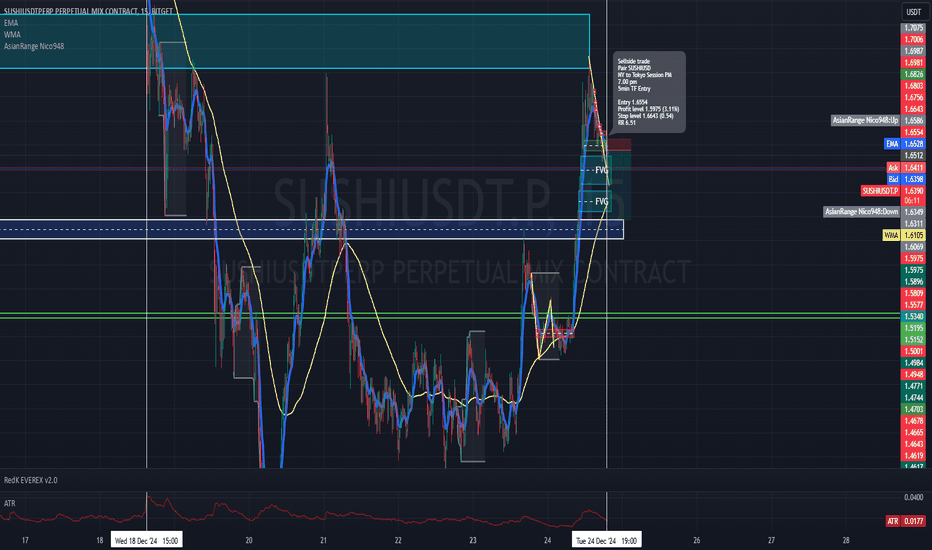The width and height of the screenshot is (932, 550).
Task: Click the teal 1.5340 price tag
Action: [914, 316]
